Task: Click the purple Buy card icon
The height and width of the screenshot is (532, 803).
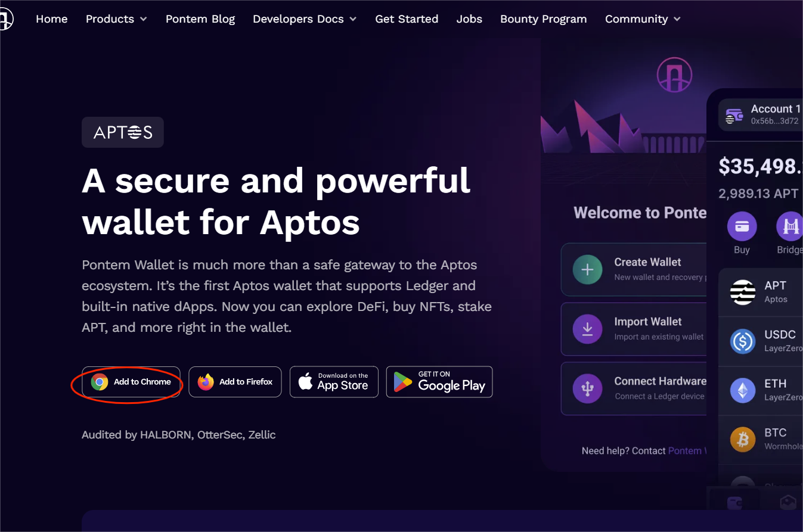Action: click(x=742, y=226)
